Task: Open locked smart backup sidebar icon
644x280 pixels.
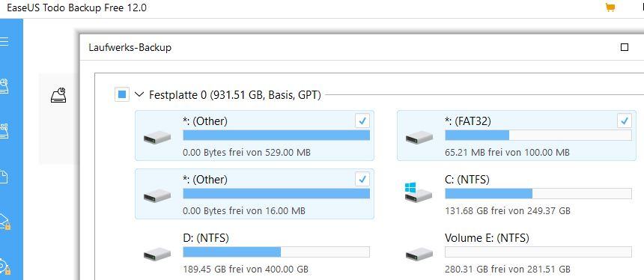Action: coord(5,266)
